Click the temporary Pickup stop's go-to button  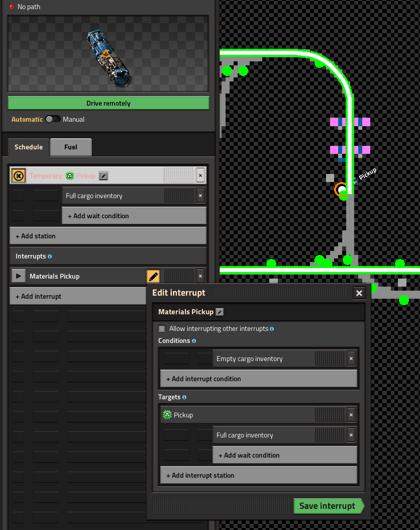19,176
